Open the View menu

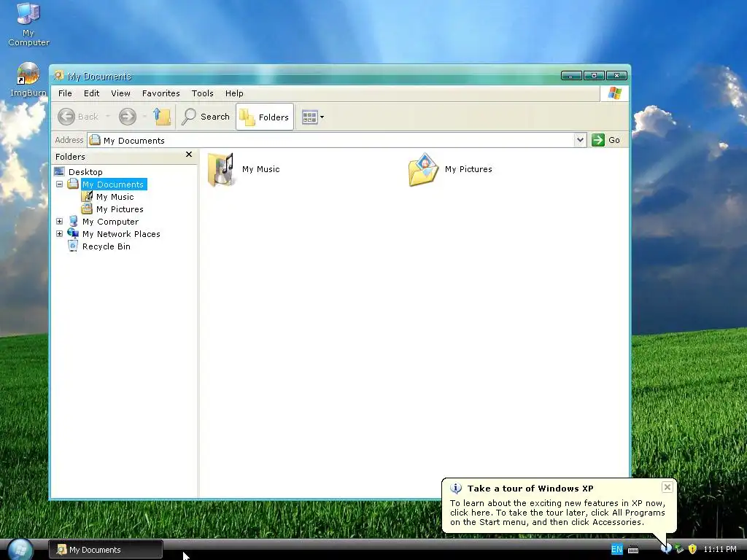click(120, 93)
